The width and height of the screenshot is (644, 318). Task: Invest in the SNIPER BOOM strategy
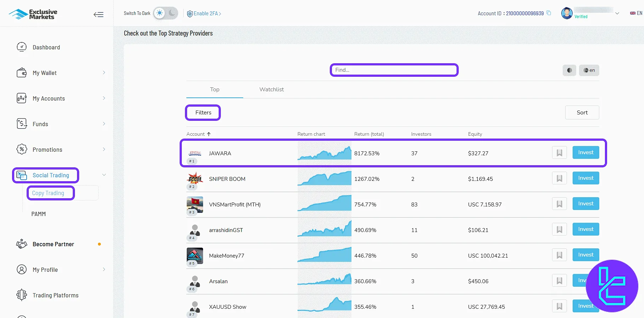click(586, 178)
